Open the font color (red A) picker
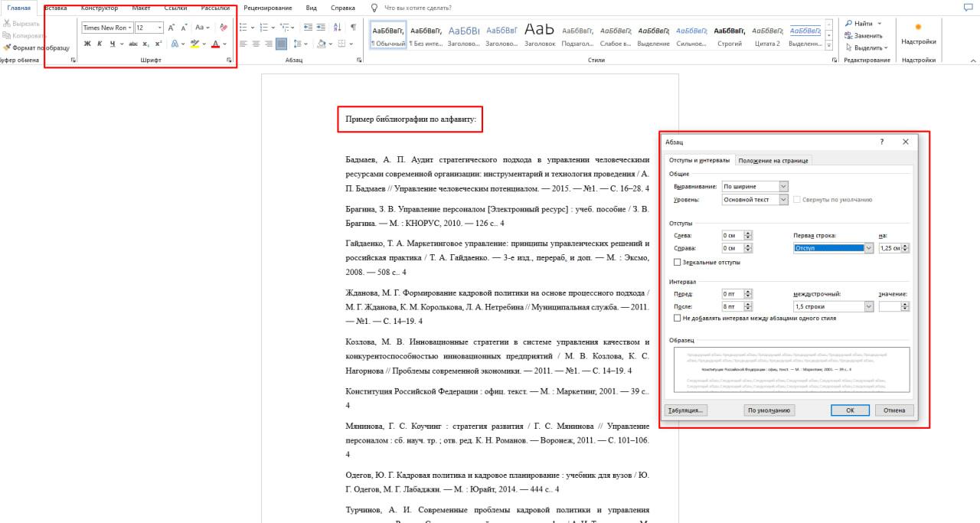This screenshot has width=980, height=523. click(x=225, y=44)
